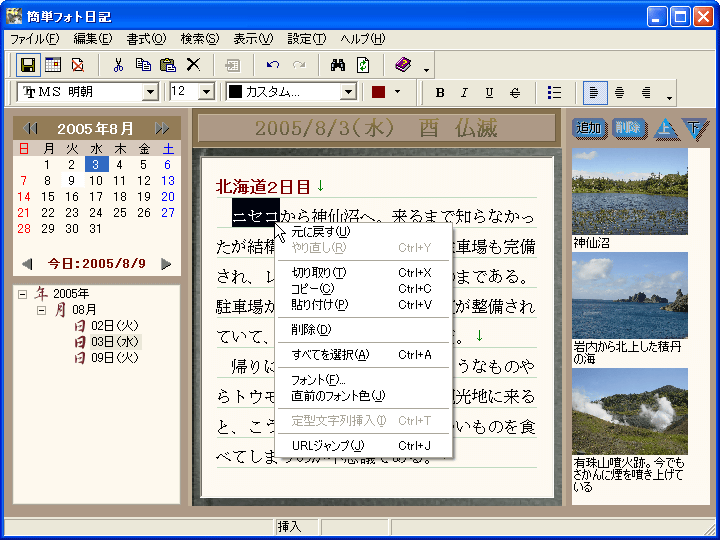Align text right
720x540 pixels.
tap(646, 93)
